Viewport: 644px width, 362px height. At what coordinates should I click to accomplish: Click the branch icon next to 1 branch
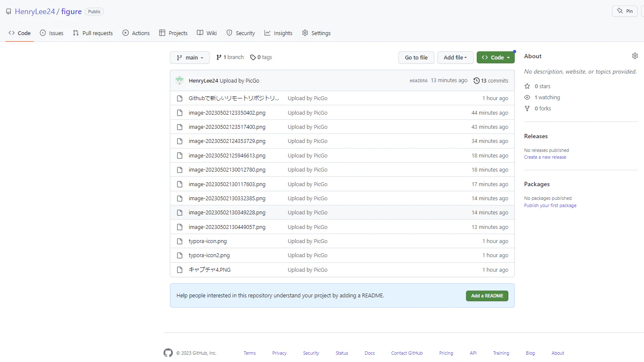click(219, 57)
